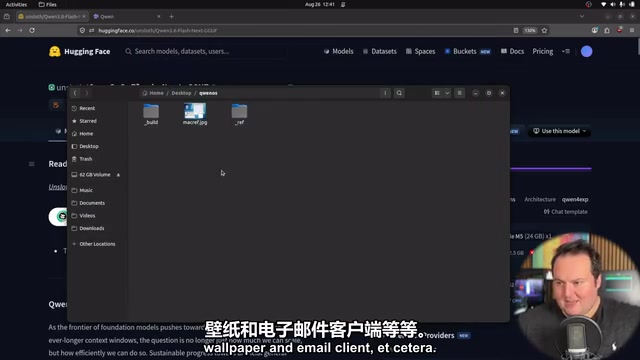Viewport: 640px width, 360px height.
Task: Open the Files path options menu
Action: coord(385,93)
